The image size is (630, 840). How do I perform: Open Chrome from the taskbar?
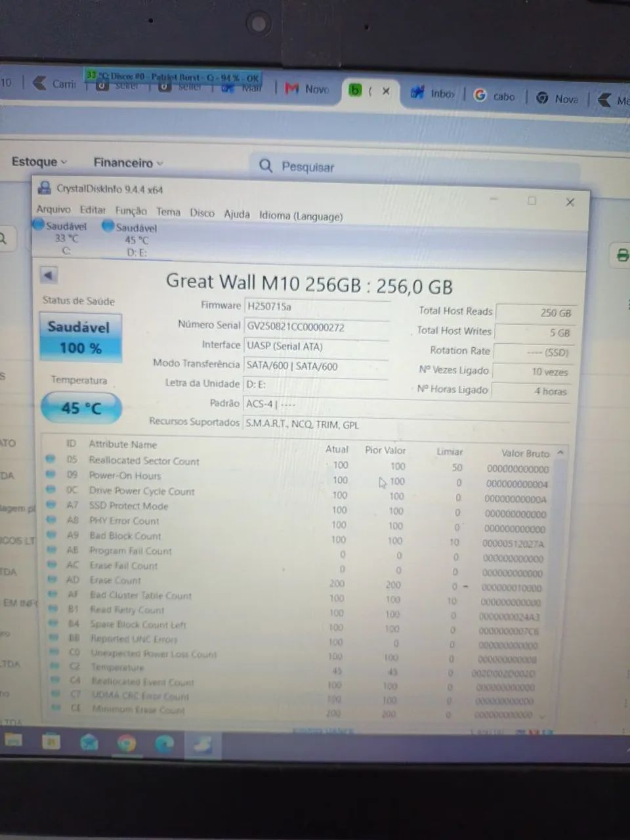[x=127, y=742]
